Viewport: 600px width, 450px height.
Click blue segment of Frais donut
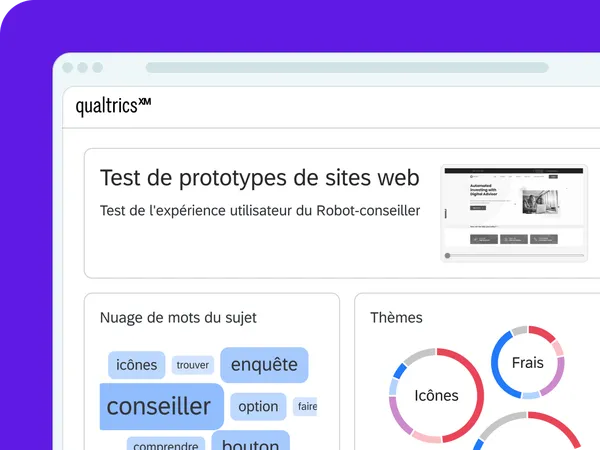pos(497,364)
